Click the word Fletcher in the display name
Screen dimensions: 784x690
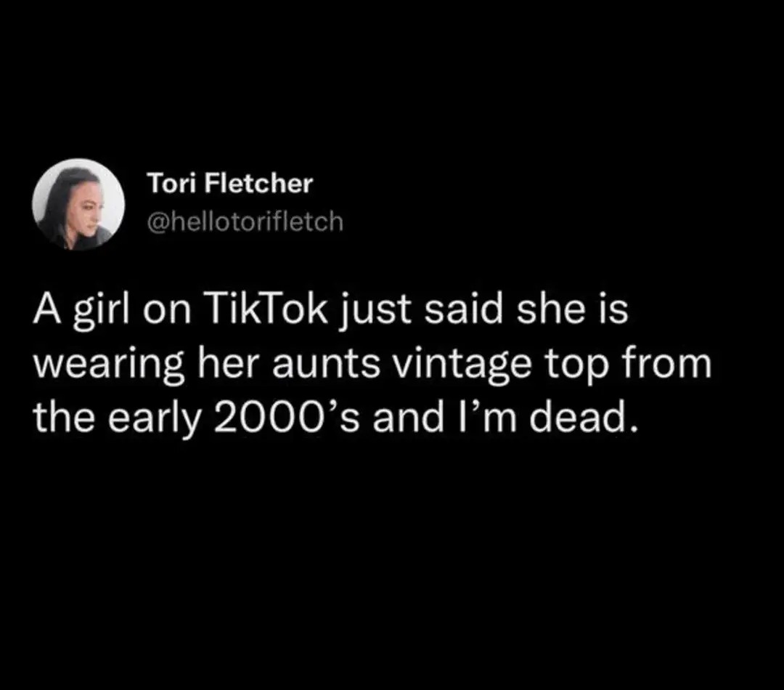(x=259, y=183)
